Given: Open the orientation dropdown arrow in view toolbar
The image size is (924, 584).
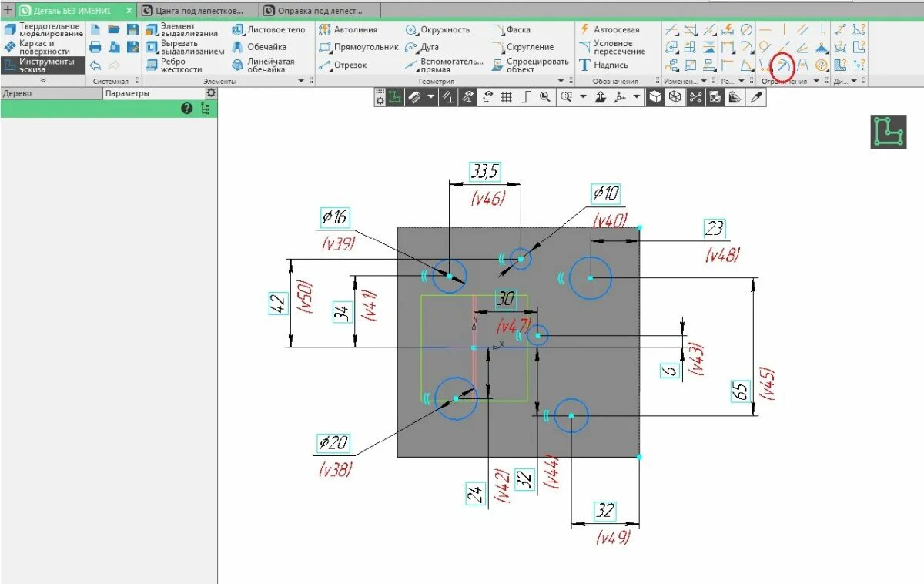Looking at the screenshot, I should [636, 97].
